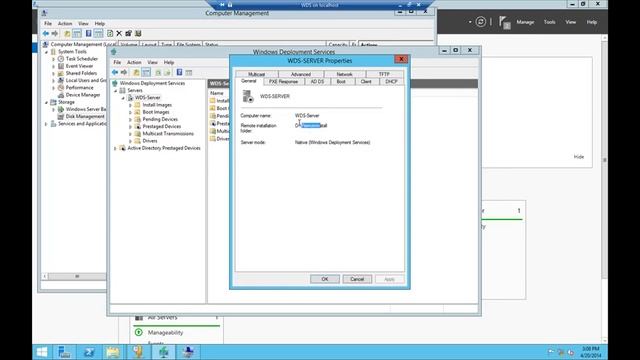Image resolution: width=640 pixels, height=360 pixels.
Task: Expand Active Directory Prestaged Devices node
Action: pos(116,149)
